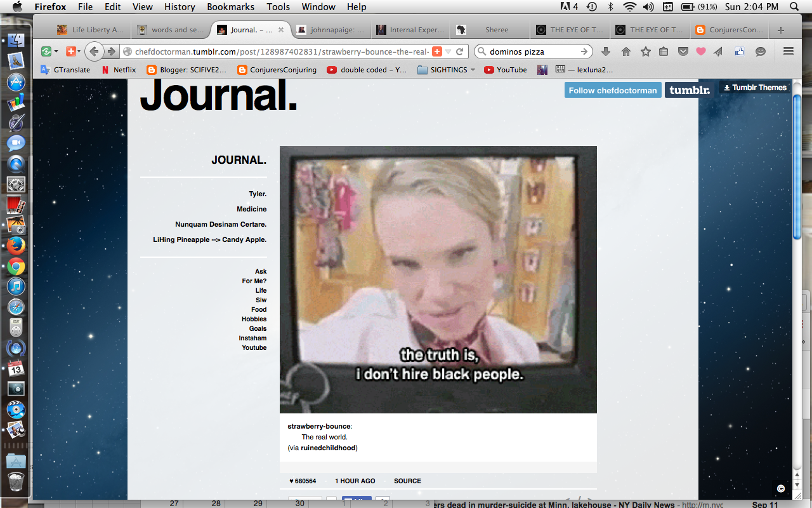
Task: Switch to the ConjurersCon... tab
Action: tap(730, 30)
